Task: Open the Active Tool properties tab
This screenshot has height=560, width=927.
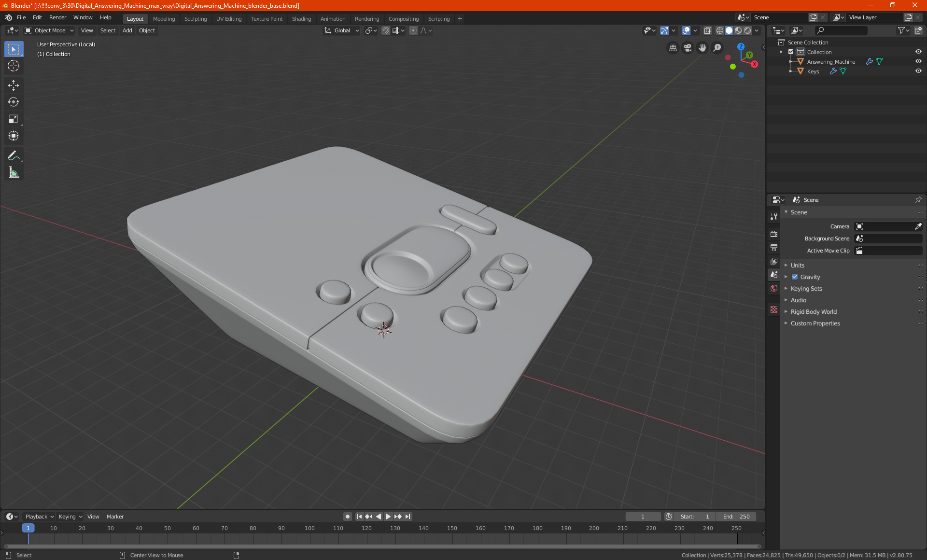Action: pos(774,217)
